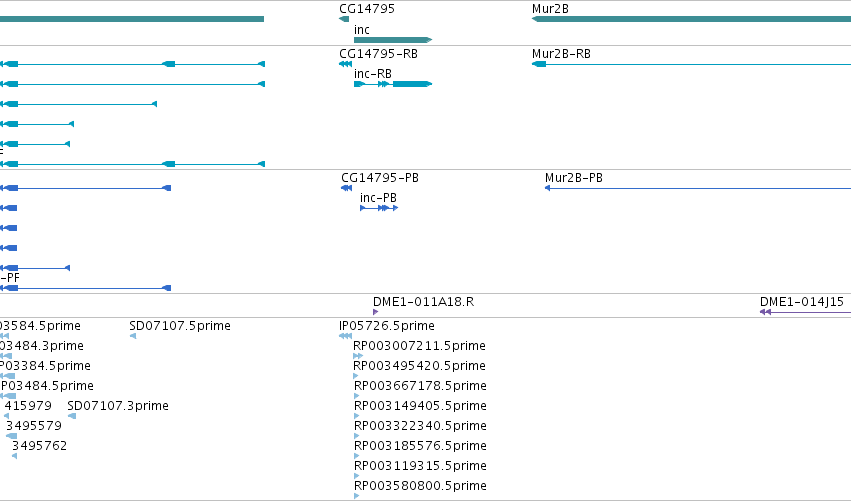This screenshot has width=851, height=501.
Task: Select the inc-PB protein glyph
Action: point(379,208)
